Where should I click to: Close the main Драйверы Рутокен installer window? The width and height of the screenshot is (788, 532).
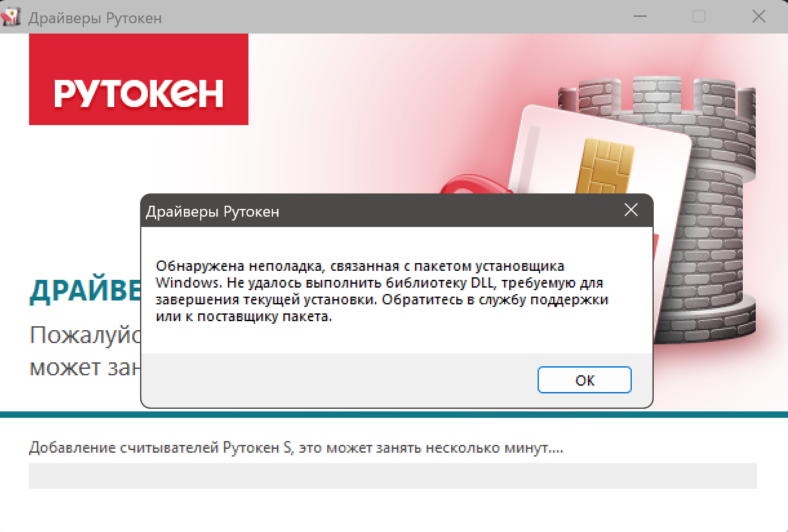coord(759,17)
